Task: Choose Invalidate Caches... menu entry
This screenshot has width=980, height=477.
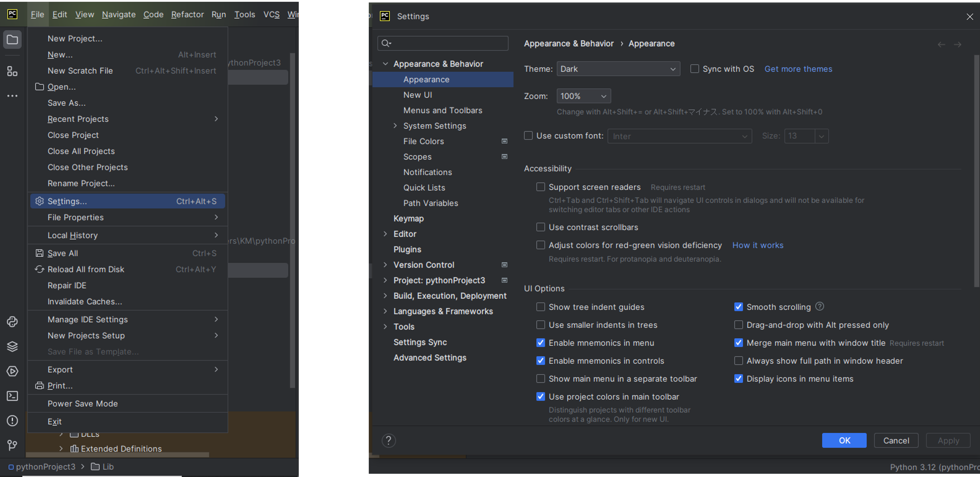Action: (127, 301)
